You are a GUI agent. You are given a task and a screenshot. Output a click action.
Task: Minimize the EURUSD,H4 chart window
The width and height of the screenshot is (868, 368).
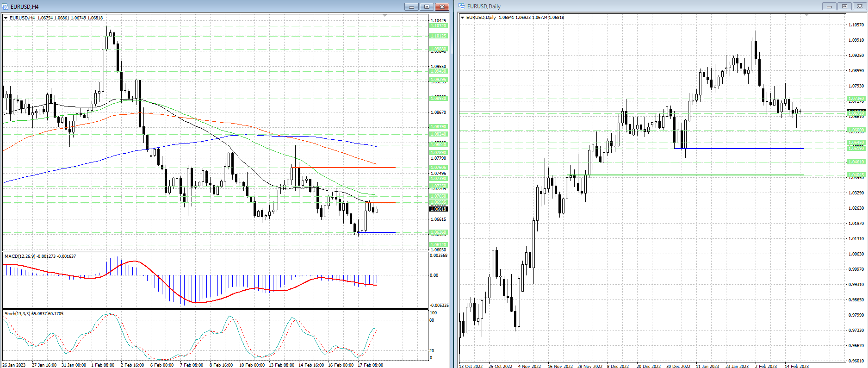coord(411,6)
